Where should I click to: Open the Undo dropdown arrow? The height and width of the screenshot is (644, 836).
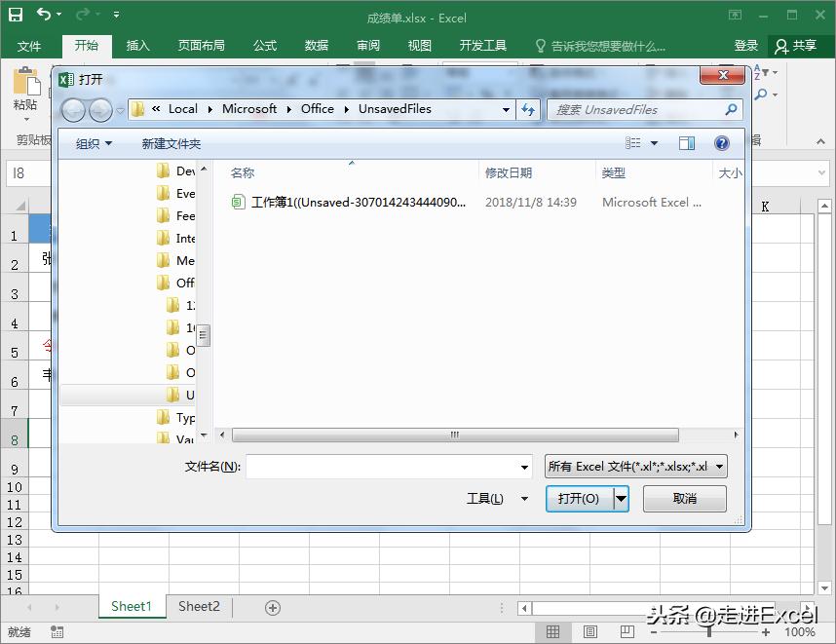point(61,14)
